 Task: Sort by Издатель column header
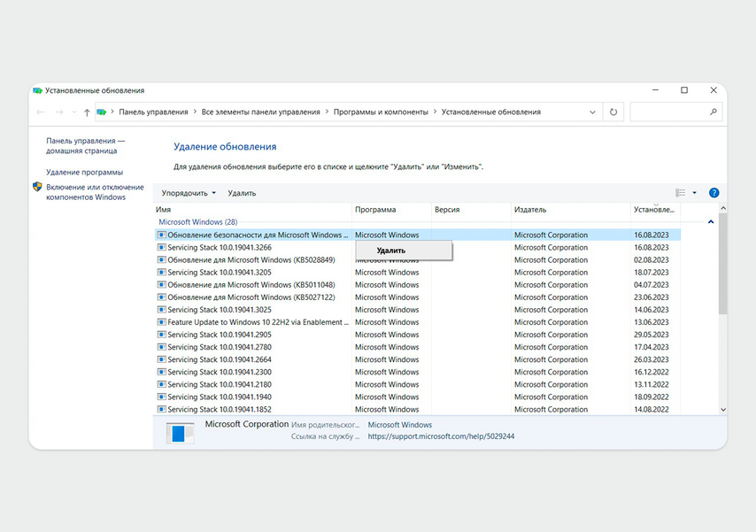tap(571, 209)
